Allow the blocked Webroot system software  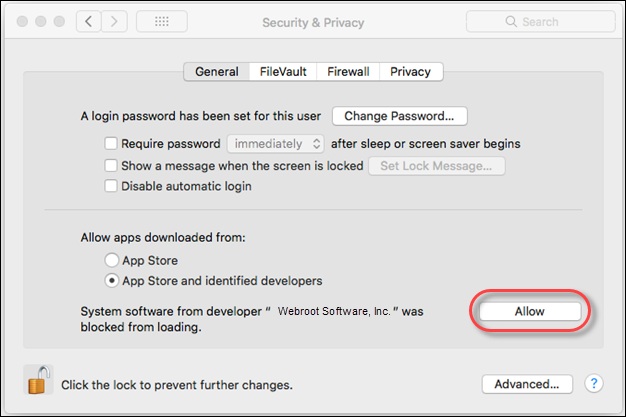click(530, 311)
